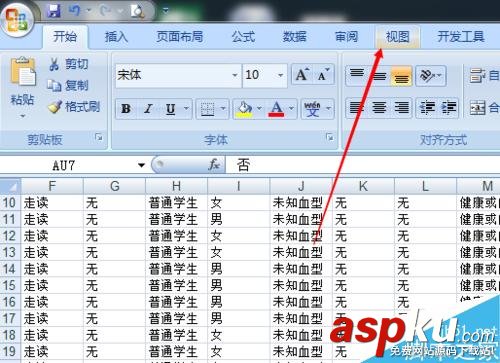Select column H header
The image size is (500, 363).
click(176, 186)
